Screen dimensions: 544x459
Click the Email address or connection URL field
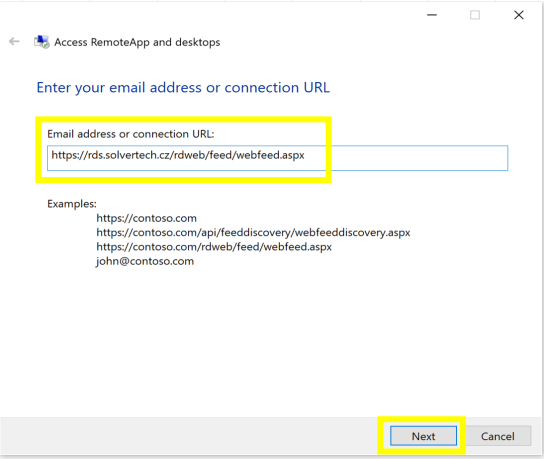pyautogui.click(x=277, y=158)
